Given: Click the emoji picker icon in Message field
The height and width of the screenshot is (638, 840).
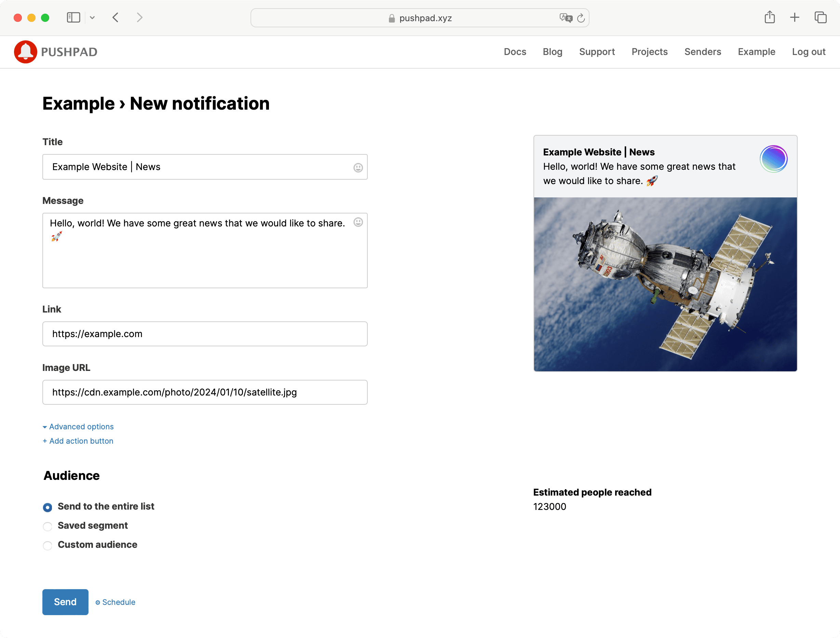Looking at the screenshot, I should tap(358, 222).
